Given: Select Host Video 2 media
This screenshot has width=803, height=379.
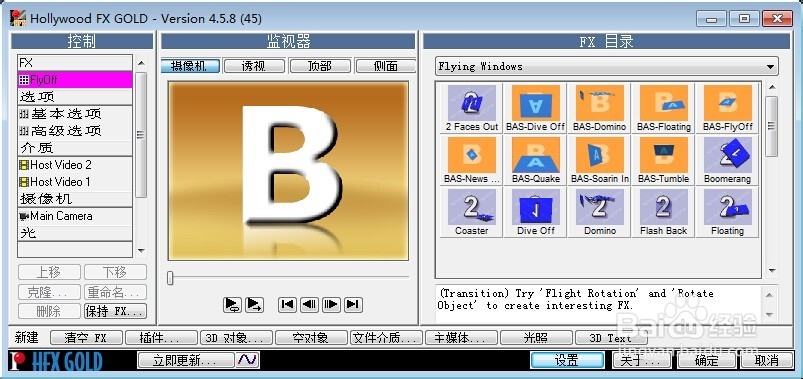Looking at the screenshot, I should pyautogui.click(x=75, y=165).
